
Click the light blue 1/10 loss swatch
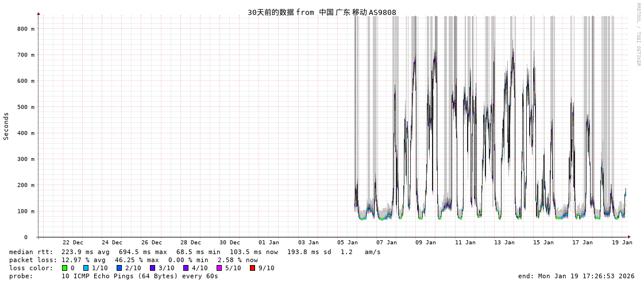point(86,268)
